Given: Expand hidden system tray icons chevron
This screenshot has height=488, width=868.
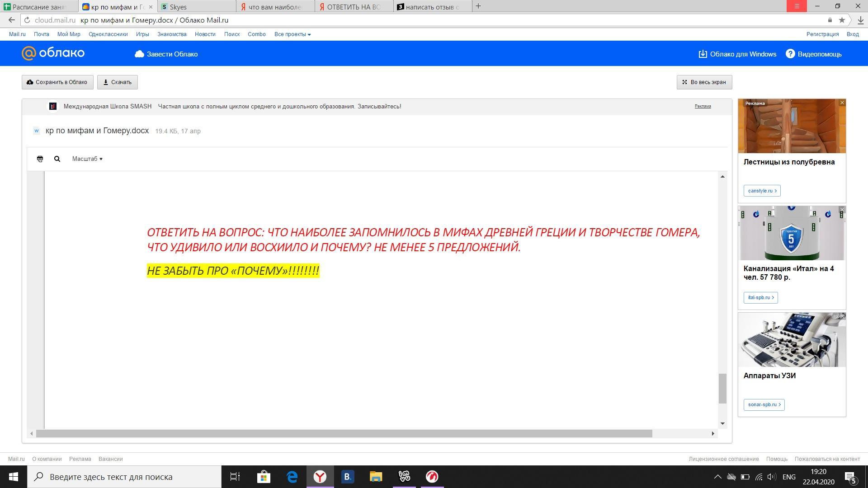Looking at the screenshot, I should pyautogui.click(x=717, y=477).
